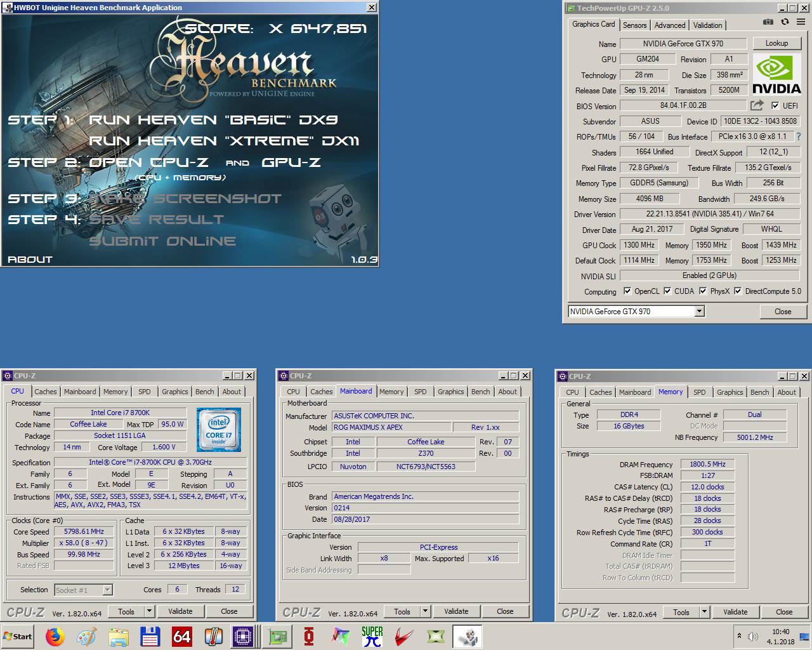Click the GPU-Z screenshot camera icon
812x650 pixels.
point(768,22)
